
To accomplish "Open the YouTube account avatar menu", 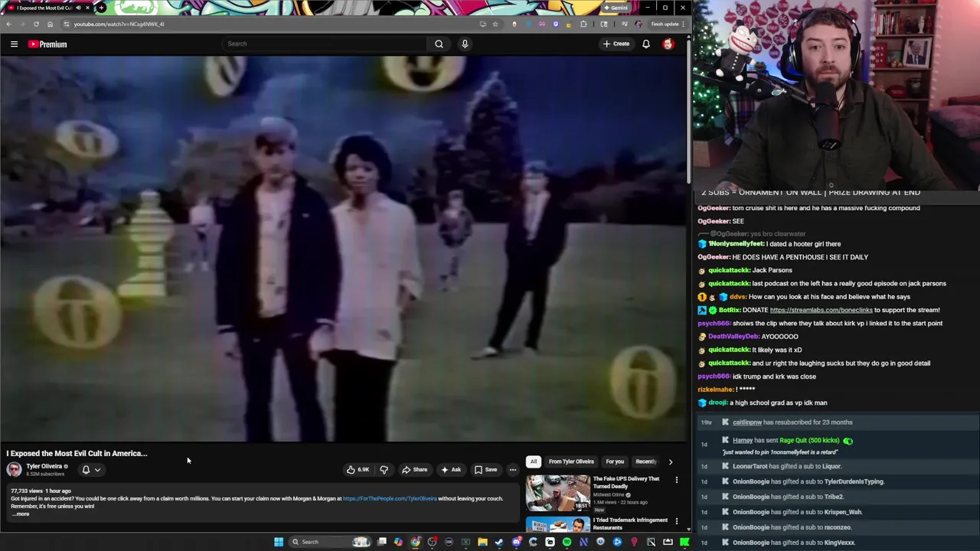I will coord(668,44).
